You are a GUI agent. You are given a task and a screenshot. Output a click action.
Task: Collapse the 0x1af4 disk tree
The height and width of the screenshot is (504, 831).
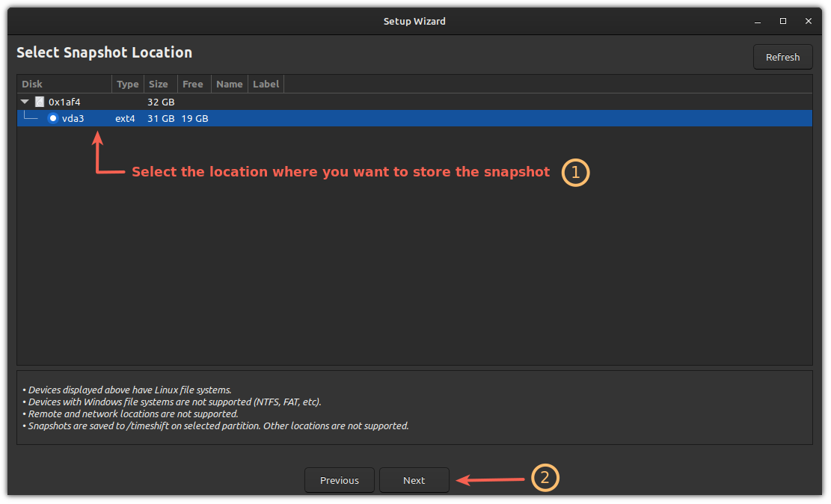(x=25, y=101)
